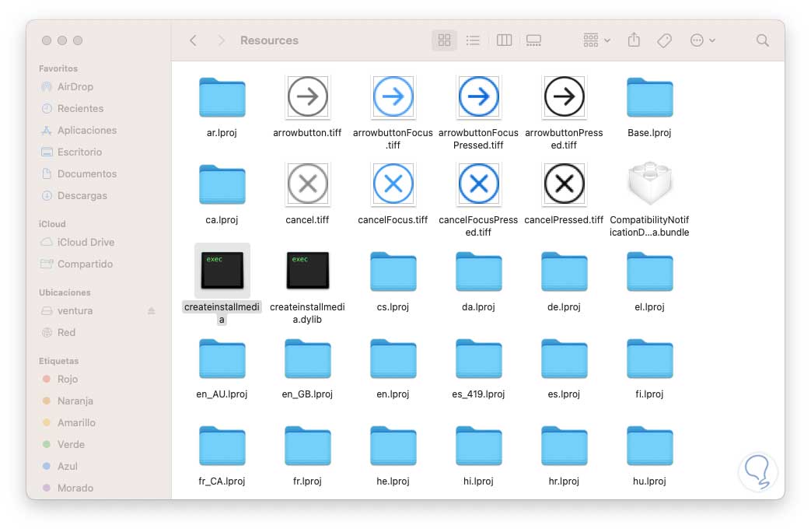Switch to column view

(x=504, y=40)
